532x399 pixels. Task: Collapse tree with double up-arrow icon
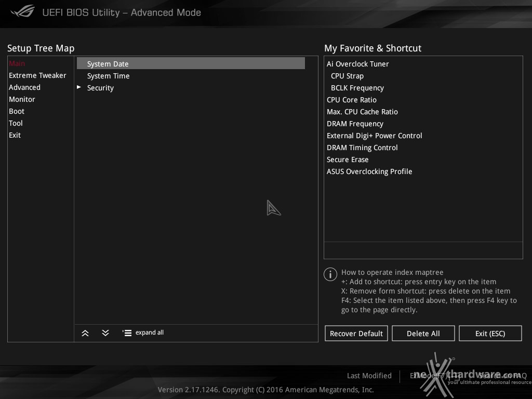(x=85, y=333)
